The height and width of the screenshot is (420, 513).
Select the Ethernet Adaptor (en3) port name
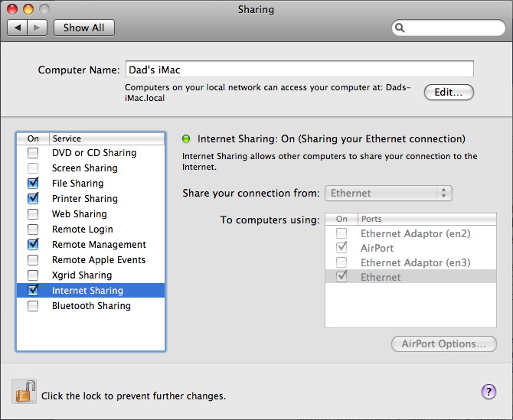click(x=416, y=262)
